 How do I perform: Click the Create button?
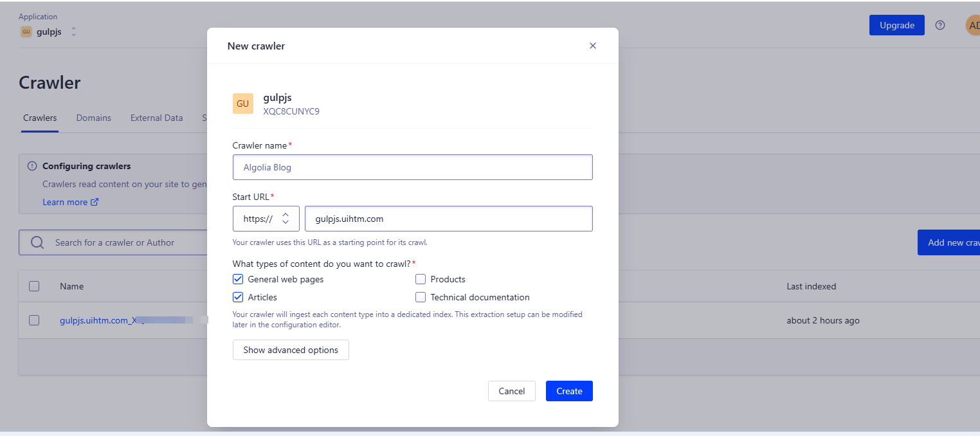pos(569,391)
